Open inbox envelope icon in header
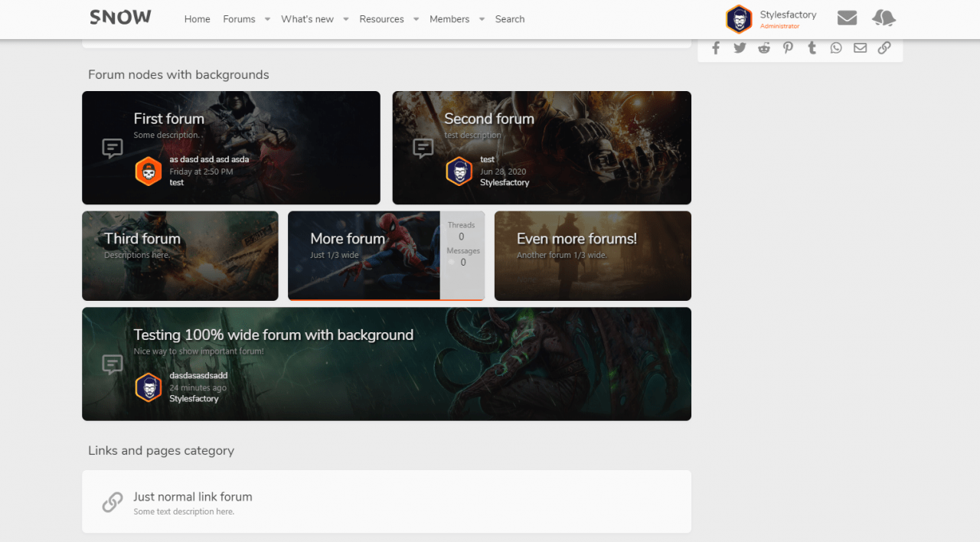The height and width of the screenshot is (542, 980). pyautogui.click(x=847, y=18)
